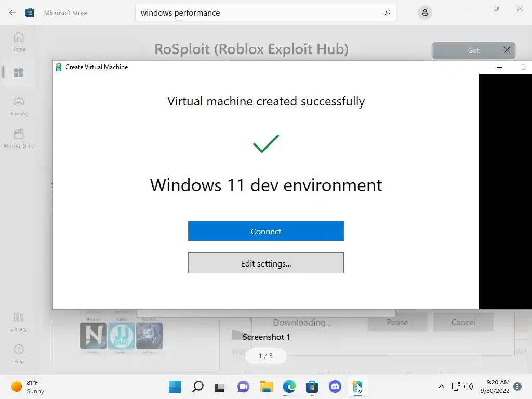Image resolution: width=532 pixels, height=399 pixels.
Task: Open Home in Microsoft Store sidebar
Action: pyautogui.click(x=19, y=42)
